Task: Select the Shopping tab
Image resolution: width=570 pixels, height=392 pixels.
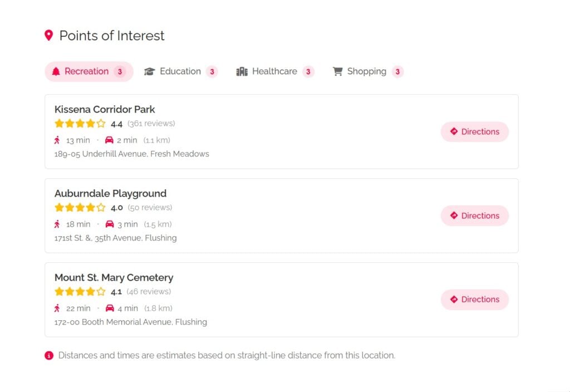Action: point(366,71)
